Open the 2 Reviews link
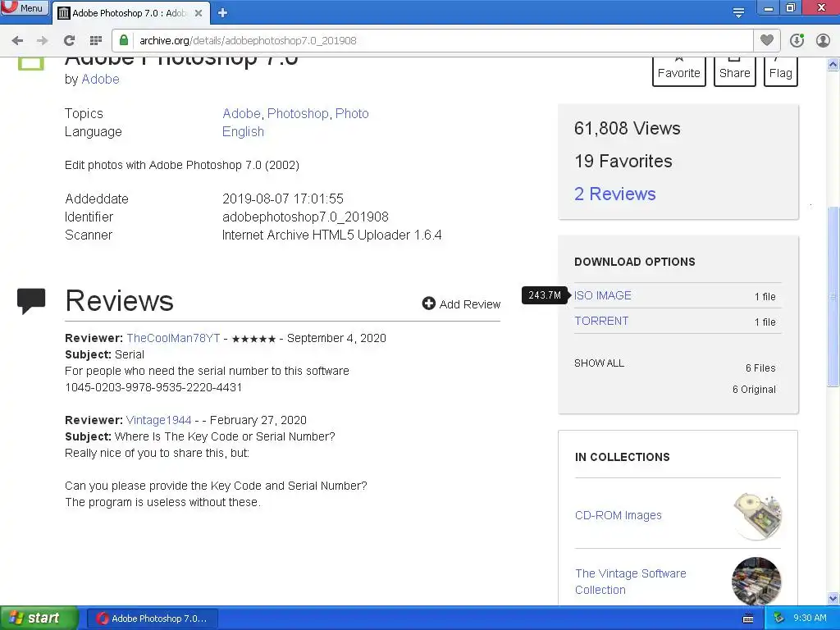 pyautogui.click(x=615, y=194)
